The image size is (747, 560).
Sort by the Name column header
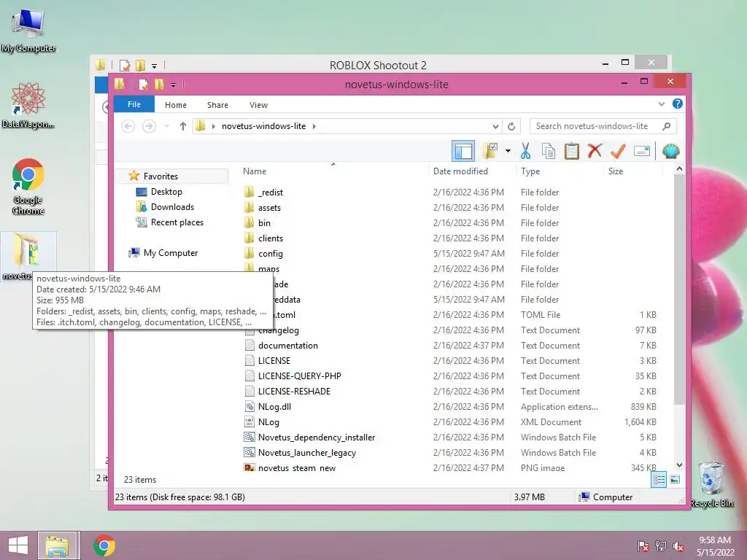[255, 171]
